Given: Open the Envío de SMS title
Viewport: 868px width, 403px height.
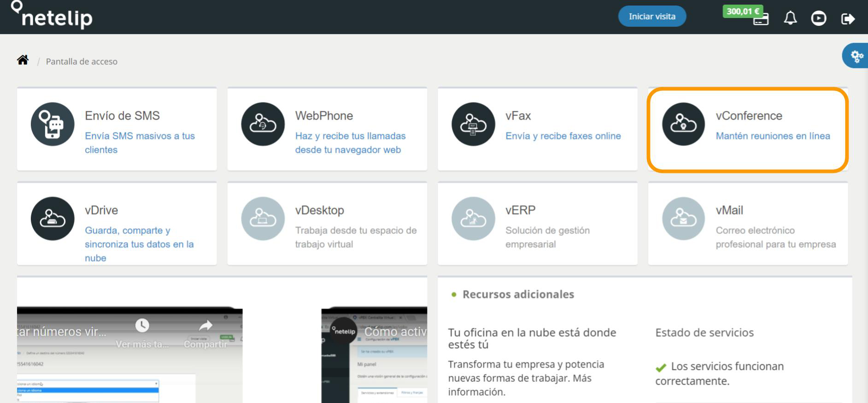Looking at the screenshot, I should click(x=122, y=115).
